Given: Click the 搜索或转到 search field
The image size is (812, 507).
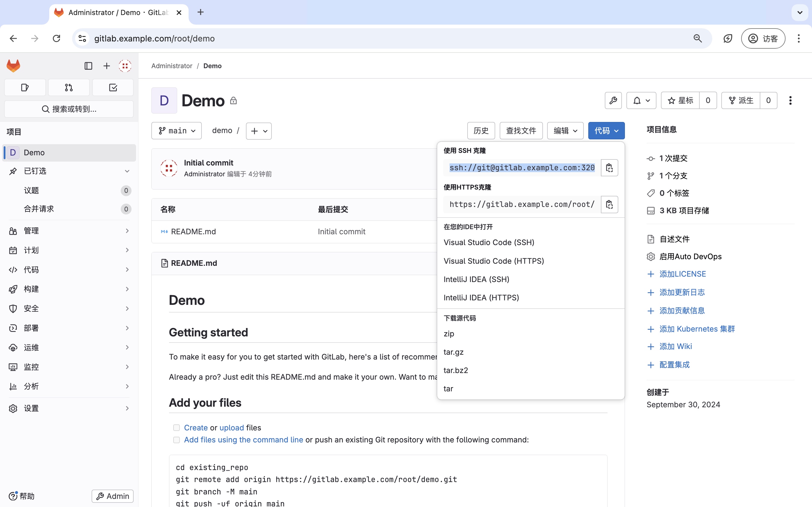Looking at the screenshot, I should 69,109.
